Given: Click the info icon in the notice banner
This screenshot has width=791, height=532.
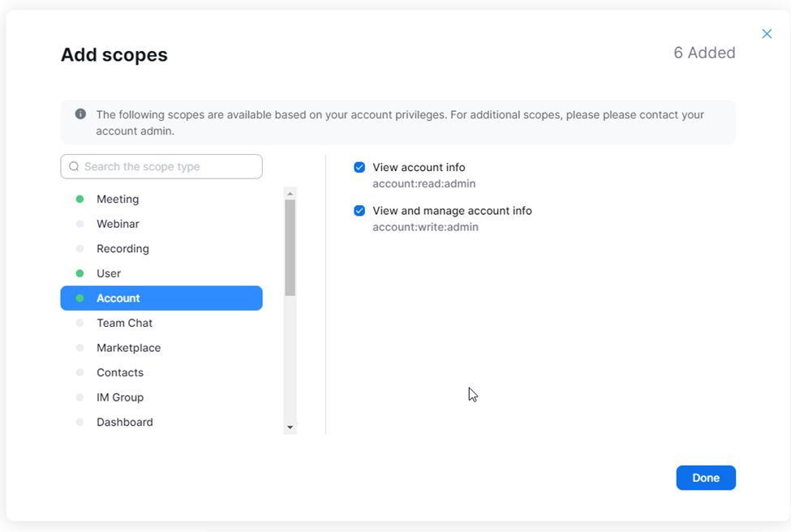Looking at the screenshot, I should (80, 114).
